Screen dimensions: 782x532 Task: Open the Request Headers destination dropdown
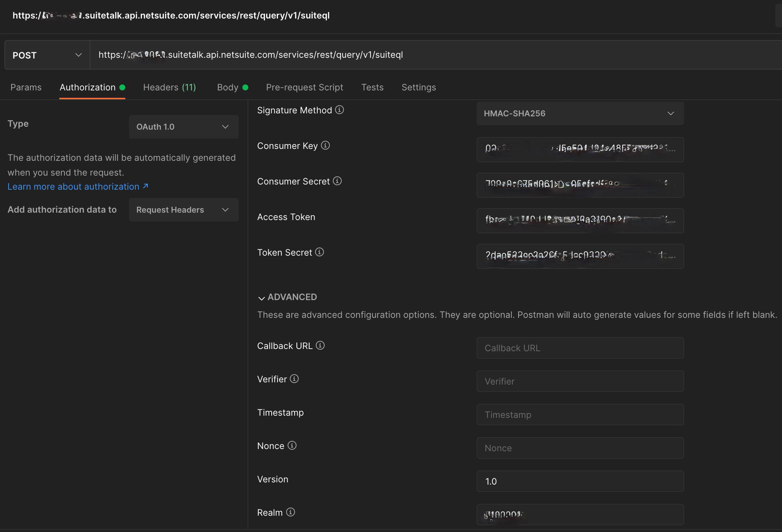[x=183, y=210]
